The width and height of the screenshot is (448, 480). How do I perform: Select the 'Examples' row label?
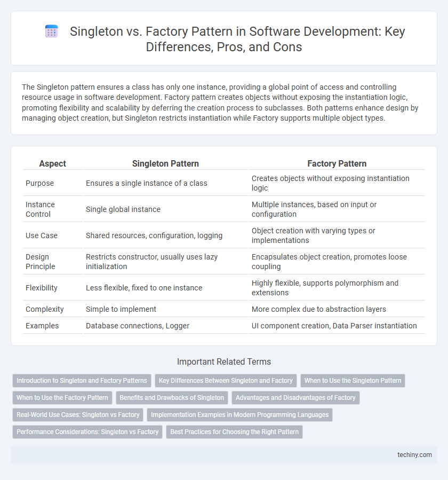[42, 326]
